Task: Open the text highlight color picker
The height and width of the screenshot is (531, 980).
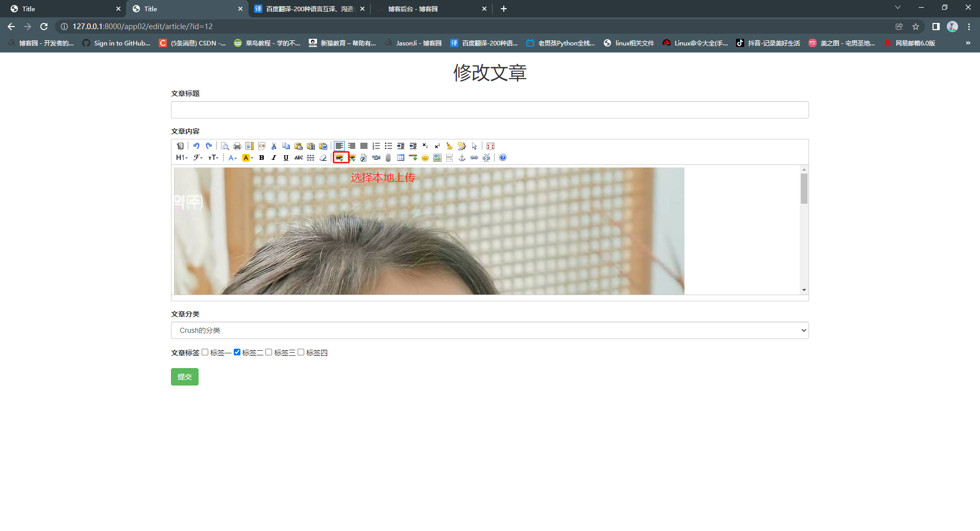Action: 248,158
